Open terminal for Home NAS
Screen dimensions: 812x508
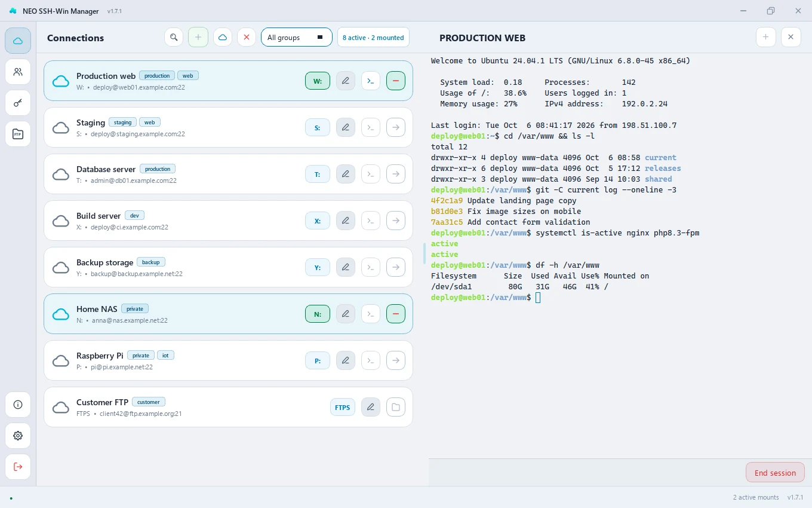coord(371,314)
